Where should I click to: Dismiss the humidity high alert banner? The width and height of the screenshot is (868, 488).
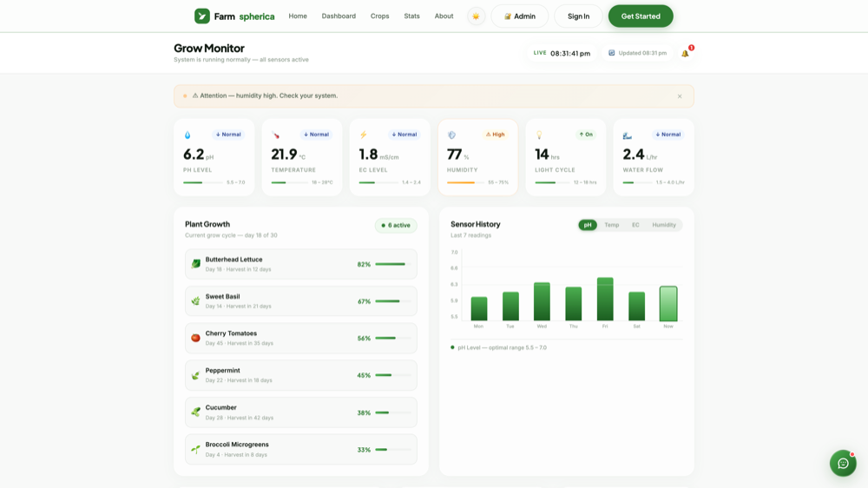click(680, 96)
